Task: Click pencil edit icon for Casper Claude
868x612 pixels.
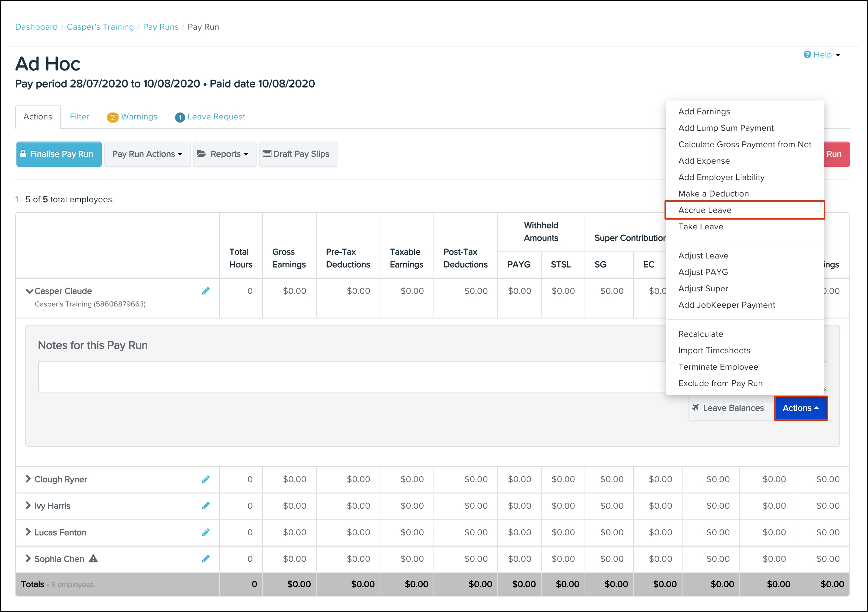Action: pyautogui.click(x=206, y=291)
